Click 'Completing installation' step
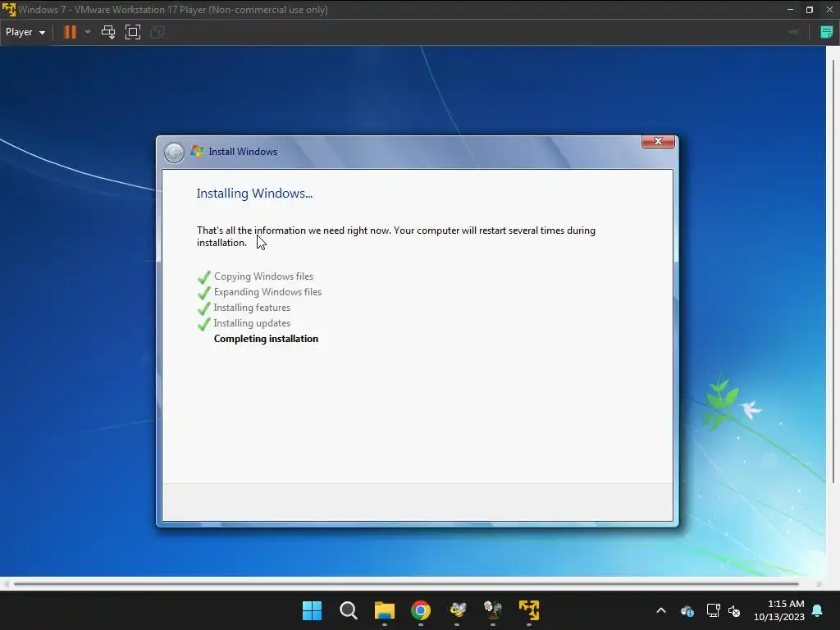The height and width of the screenshot is (630, 840). [267, 339]
